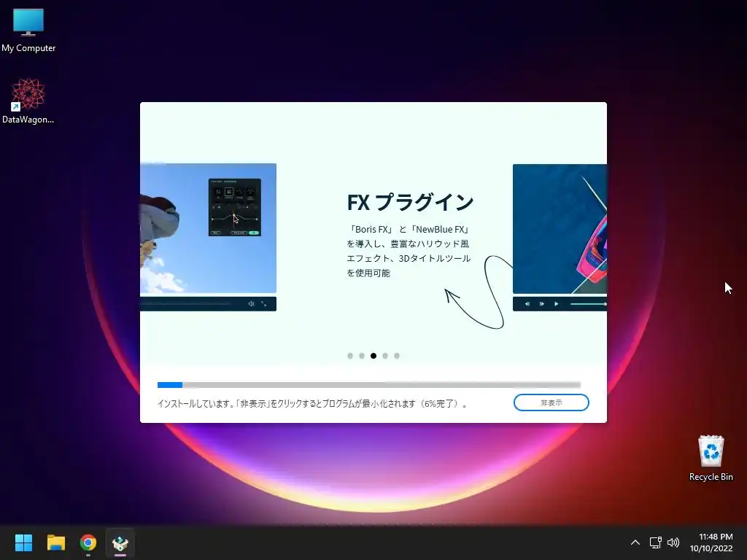Click the right boat preview thumbnail
Screen dimensions: 747x560
560,228
